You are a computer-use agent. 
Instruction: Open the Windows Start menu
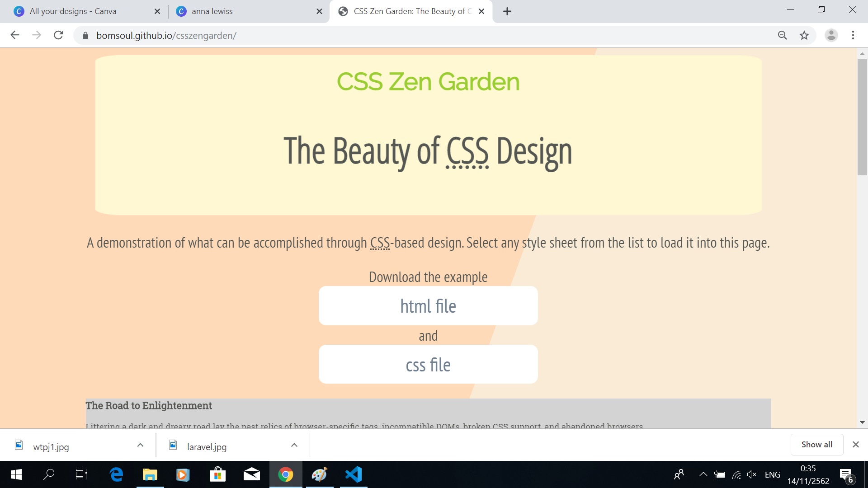(16, 474)
